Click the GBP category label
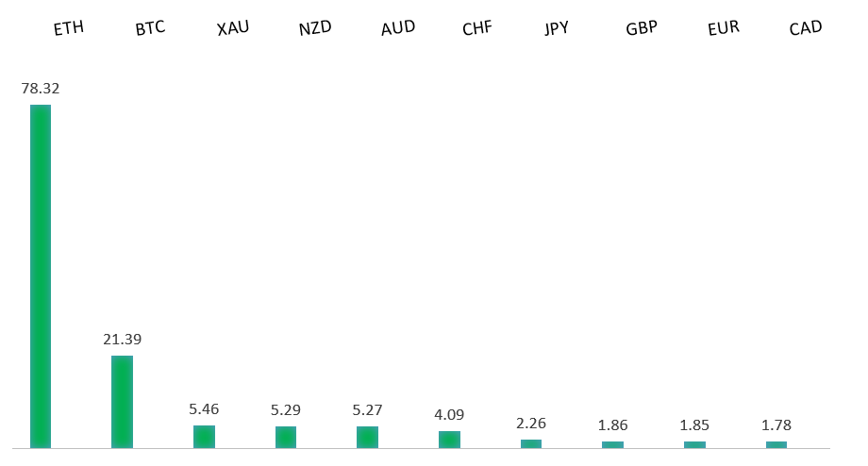Viewport: 868px width, 466px height. [x=641, y=28]
